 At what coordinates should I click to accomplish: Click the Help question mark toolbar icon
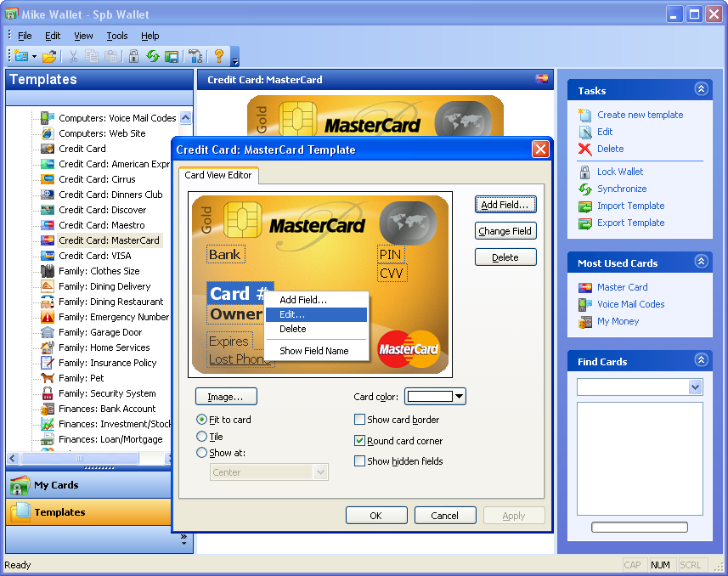point(218,56)
